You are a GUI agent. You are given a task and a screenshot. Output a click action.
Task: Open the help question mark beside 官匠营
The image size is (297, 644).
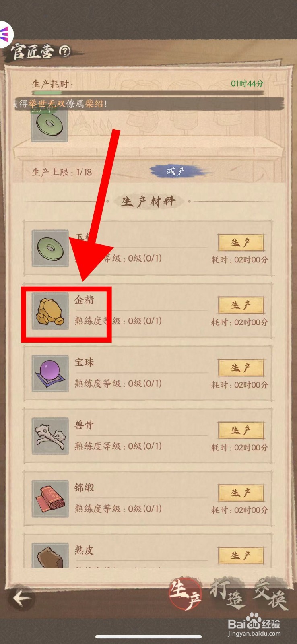[64, 51]
